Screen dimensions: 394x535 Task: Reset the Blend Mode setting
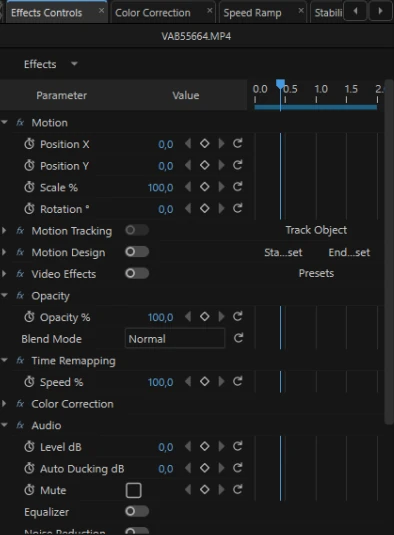pyautogui.click(x=238, y=338)
